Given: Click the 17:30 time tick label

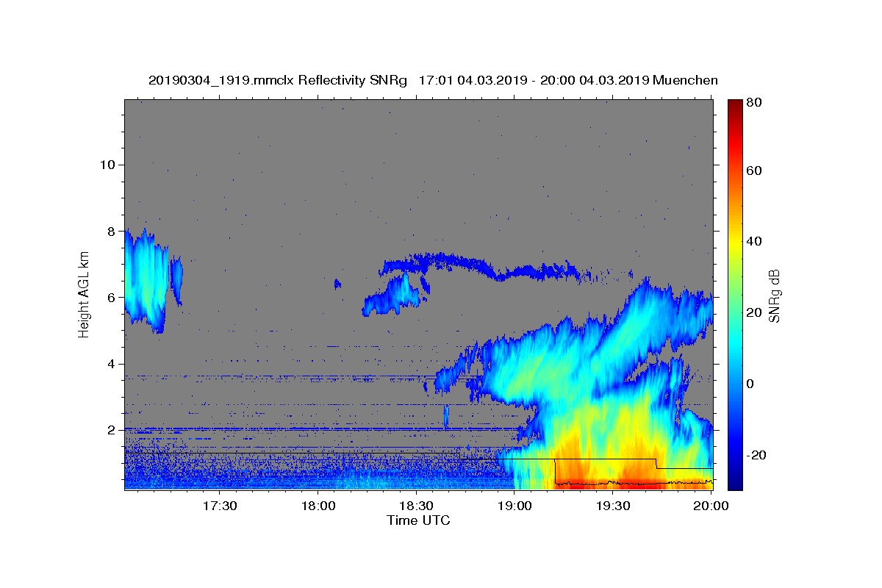Looking at the screenshot, I should [220, 506].
